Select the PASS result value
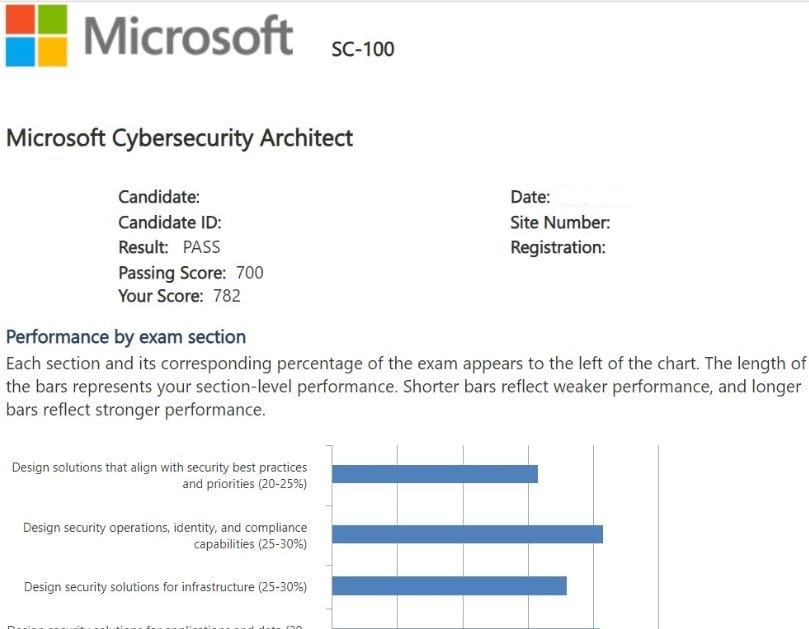 201,247
